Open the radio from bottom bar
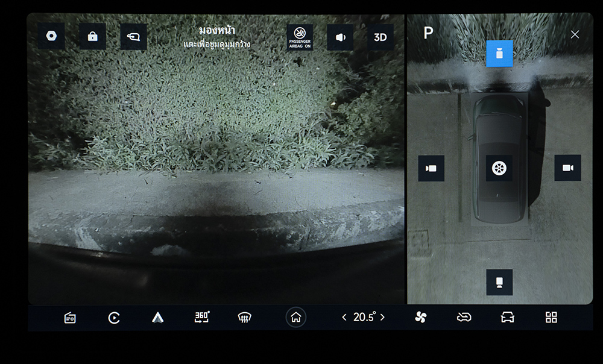This screenshot has height=364, width=603. pos(70,318)
